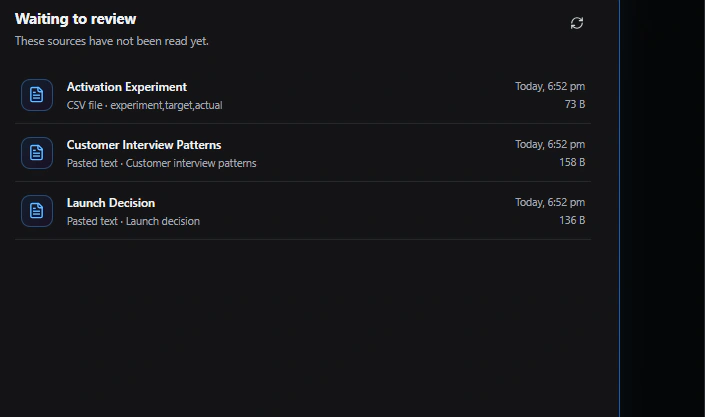This screenshot has height=417, width=705.
Task: Select the CSV file experiment,target,actual description
Action: [144, 105]
